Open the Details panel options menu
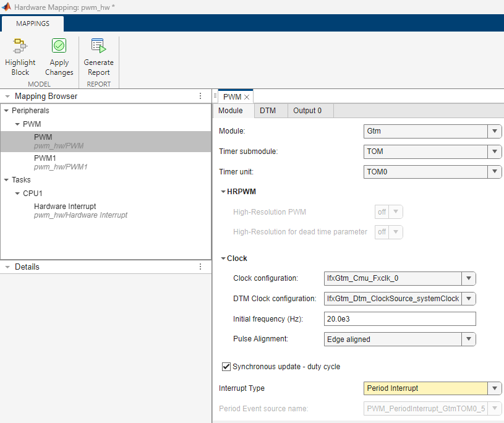The width and height of the screenshot is (504, 423). point(200,267)
